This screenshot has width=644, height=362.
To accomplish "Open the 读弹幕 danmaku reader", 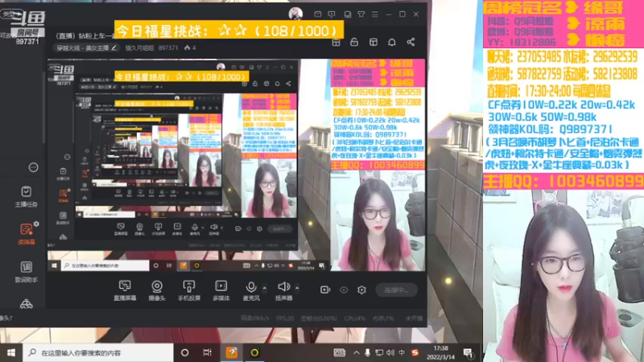I will point(27,234).
